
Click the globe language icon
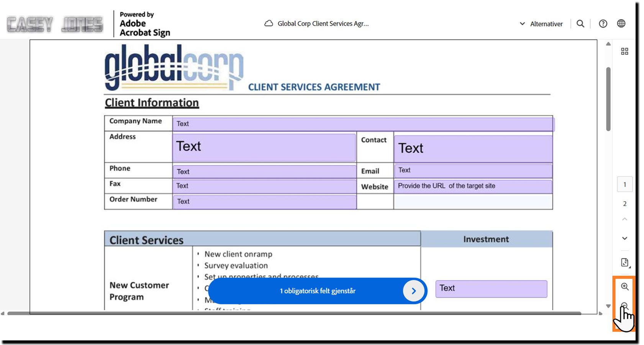click(621, 23)
